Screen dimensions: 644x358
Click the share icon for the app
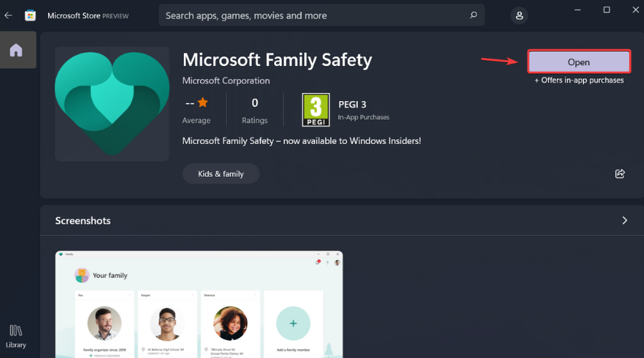pyautogui.click(x=620, y=173)
